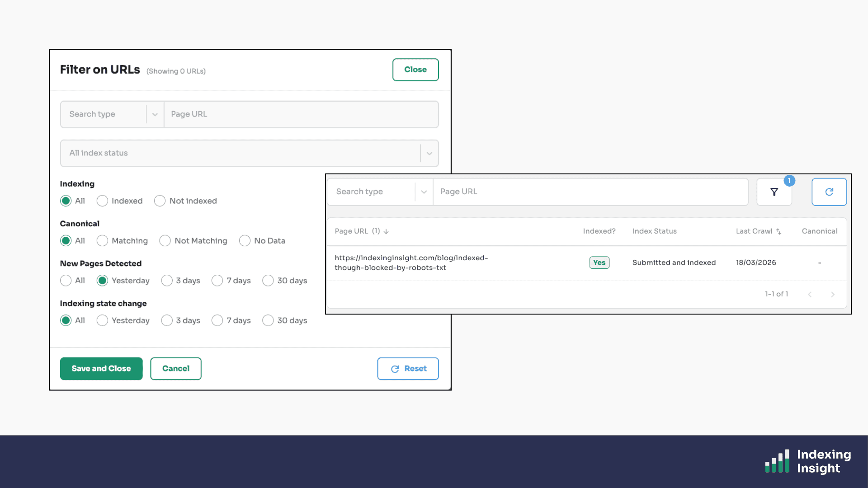
Task: Click Save and Close button
Action: point(101,369)
